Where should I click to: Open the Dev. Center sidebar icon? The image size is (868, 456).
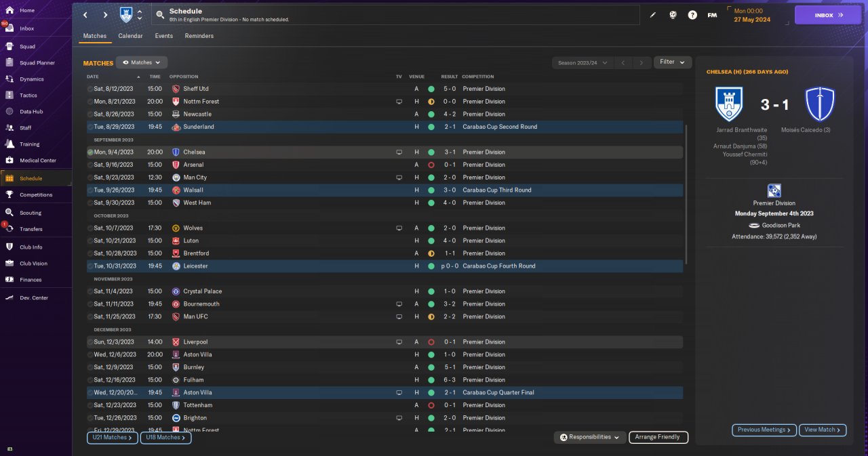coord(9,298)
